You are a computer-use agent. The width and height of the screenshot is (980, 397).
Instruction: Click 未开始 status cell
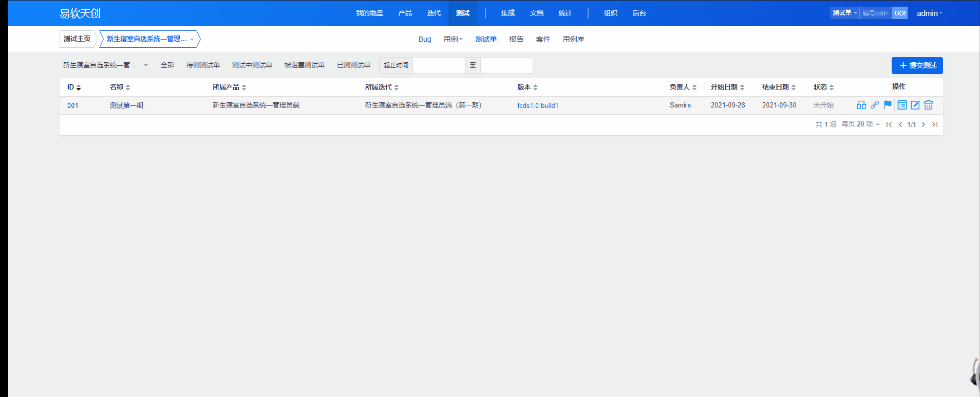coord(823,105)
